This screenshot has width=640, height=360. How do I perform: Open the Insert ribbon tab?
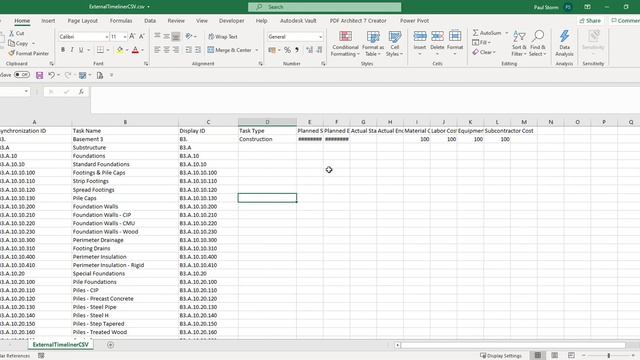coord(48,20)
